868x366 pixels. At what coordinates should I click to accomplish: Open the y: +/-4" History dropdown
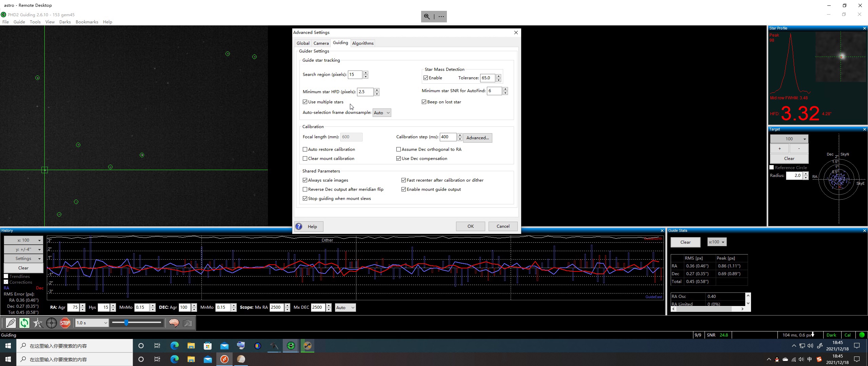(23, 249)
